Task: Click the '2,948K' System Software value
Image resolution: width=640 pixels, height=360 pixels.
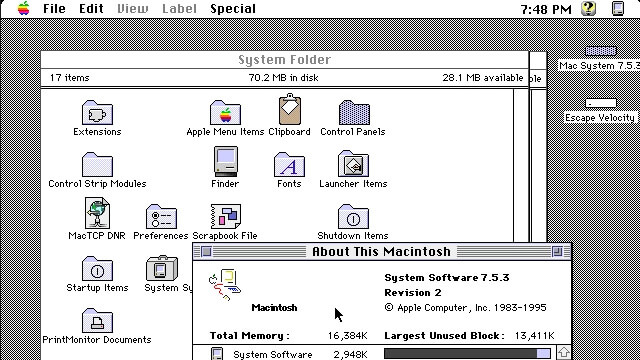Action: point(350,354)
